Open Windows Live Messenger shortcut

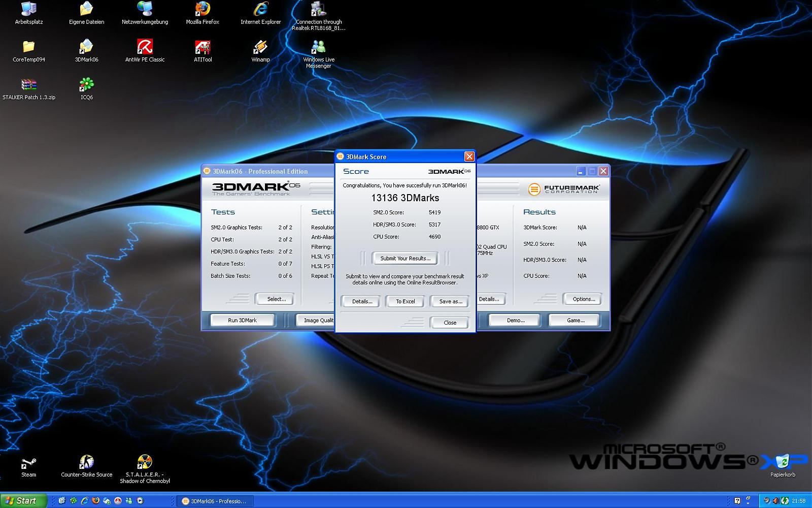tap(319, 54)
